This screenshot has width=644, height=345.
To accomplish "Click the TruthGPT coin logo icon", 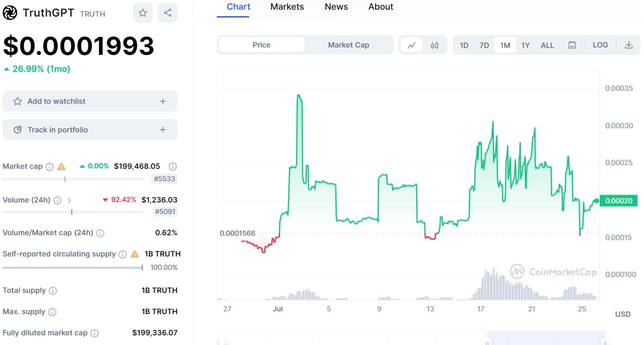I will click(x=10, y=13).
